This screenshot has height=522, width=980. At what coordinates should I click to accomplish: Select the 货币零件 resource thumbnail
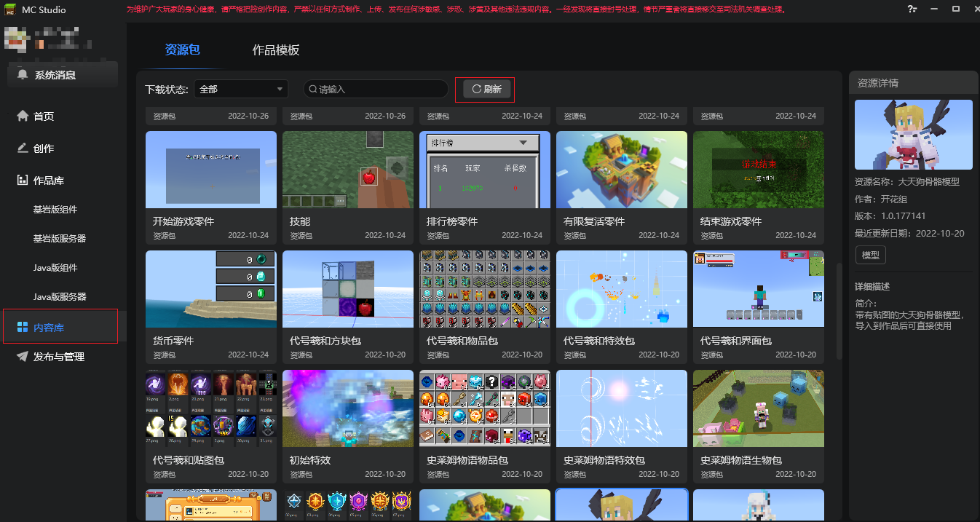click(211, 289)
